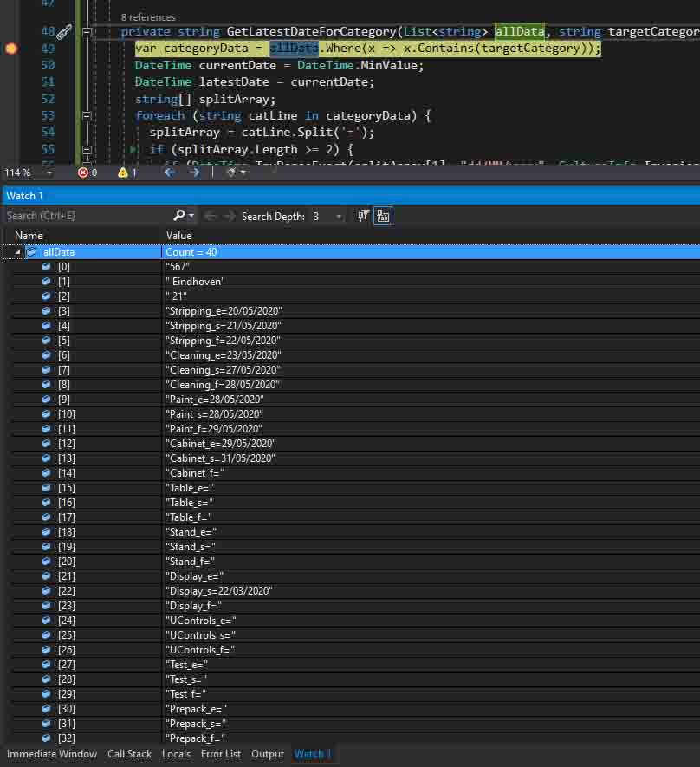Click the screwdriver quick actions icon on line 48
Image resolution: width=700 pixels, height=767 pixels.
[x=64, y=32]
